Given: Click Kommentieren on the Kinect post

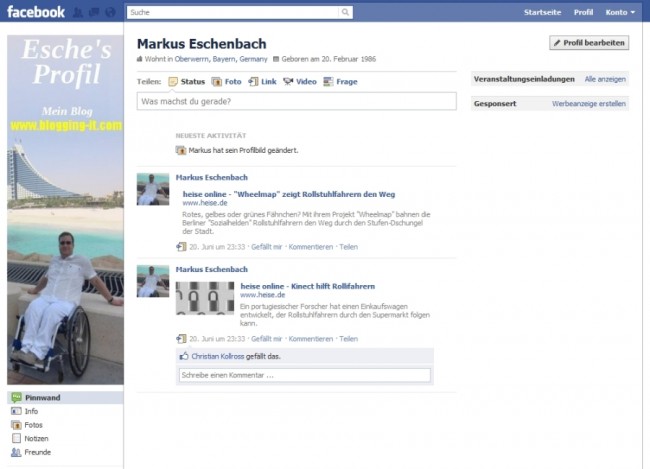Looking at the screenshot, I should click(x=311, y=339).
